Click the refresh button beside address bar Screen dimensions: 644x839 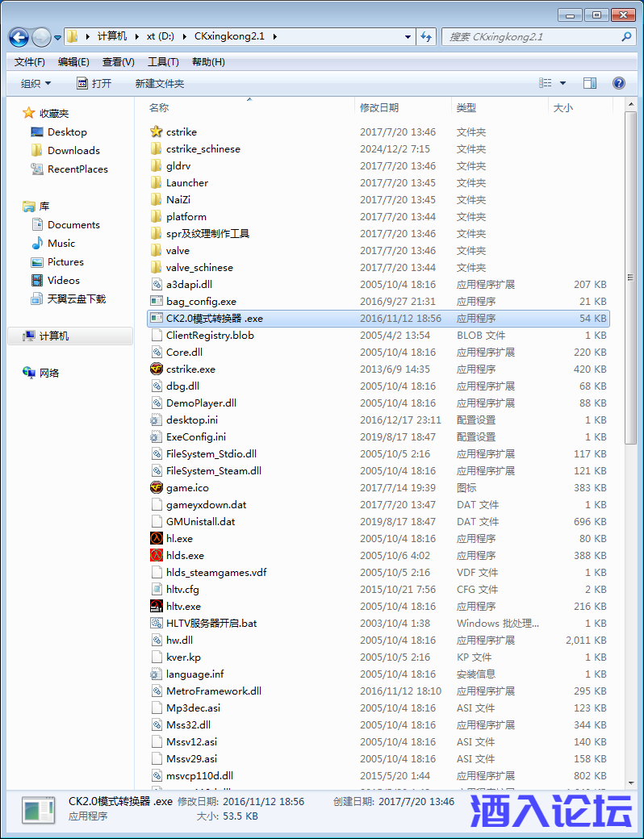coord(427,36)
